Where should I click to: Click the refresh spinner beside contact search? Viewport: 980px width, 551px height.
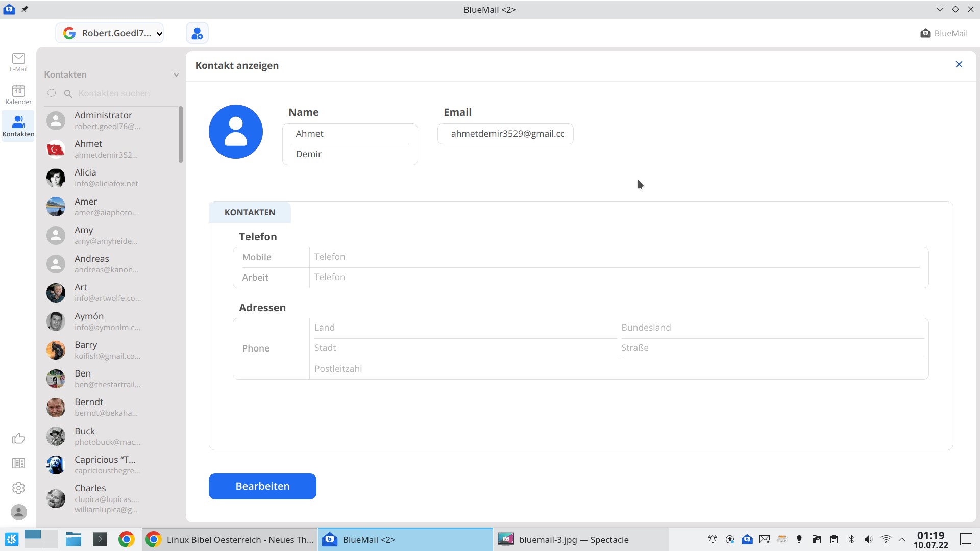[52, 93]
